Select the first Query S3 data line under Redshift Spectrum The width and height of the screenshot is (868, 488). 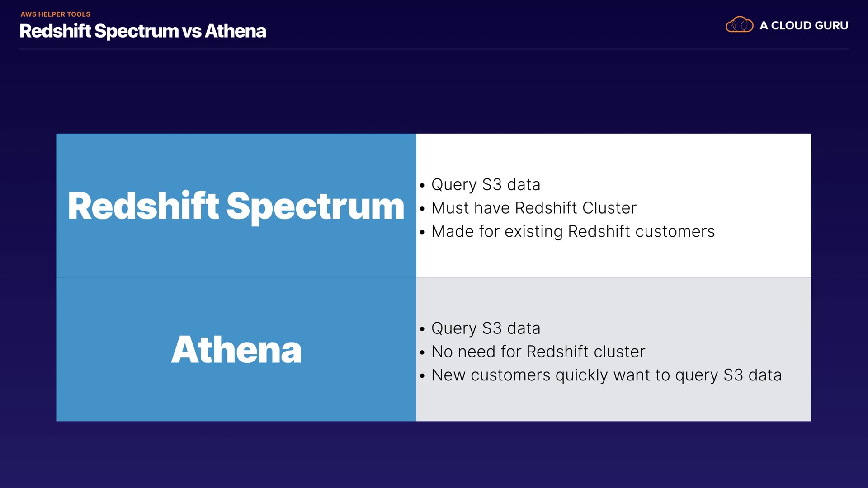pyautogui.click(x=486, y=185)
